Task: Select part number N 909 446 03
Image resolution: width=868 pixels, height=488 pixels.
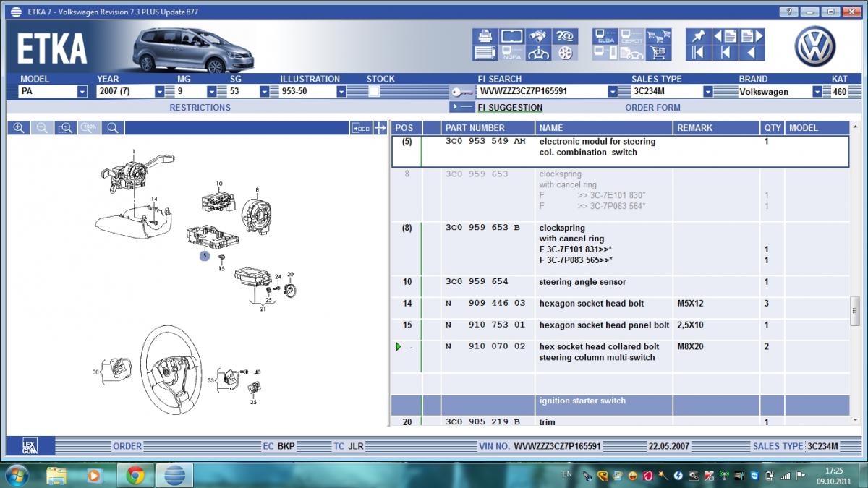Action: coord(485,304)
